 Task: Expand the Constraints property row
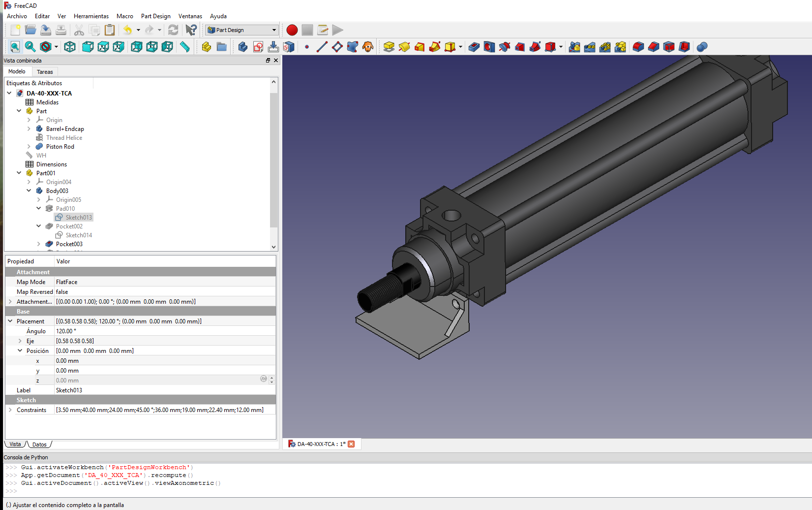coord(10,410)
